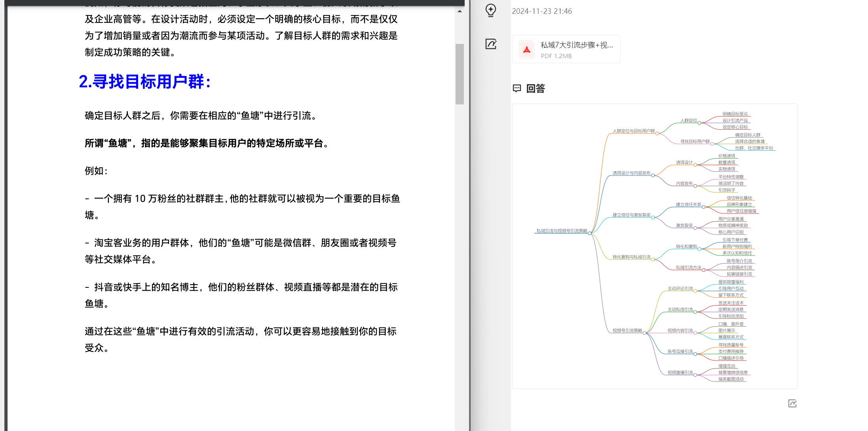Click the chat bubble icon beside 回答

[517, 89]
